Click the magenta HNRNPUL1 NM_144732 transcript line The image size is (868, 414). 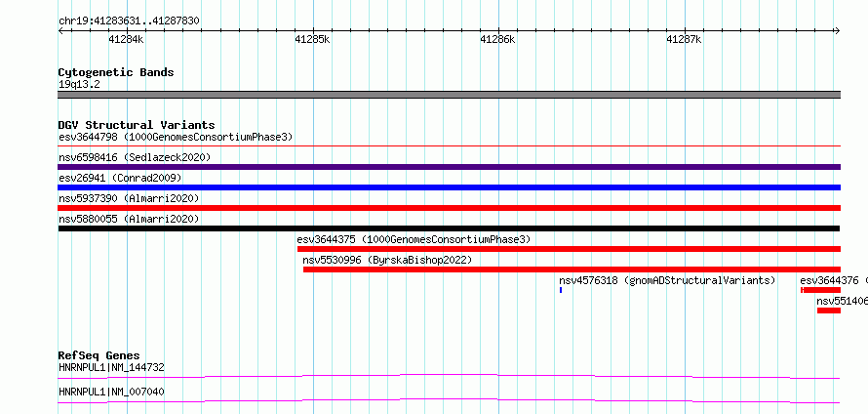449,377
